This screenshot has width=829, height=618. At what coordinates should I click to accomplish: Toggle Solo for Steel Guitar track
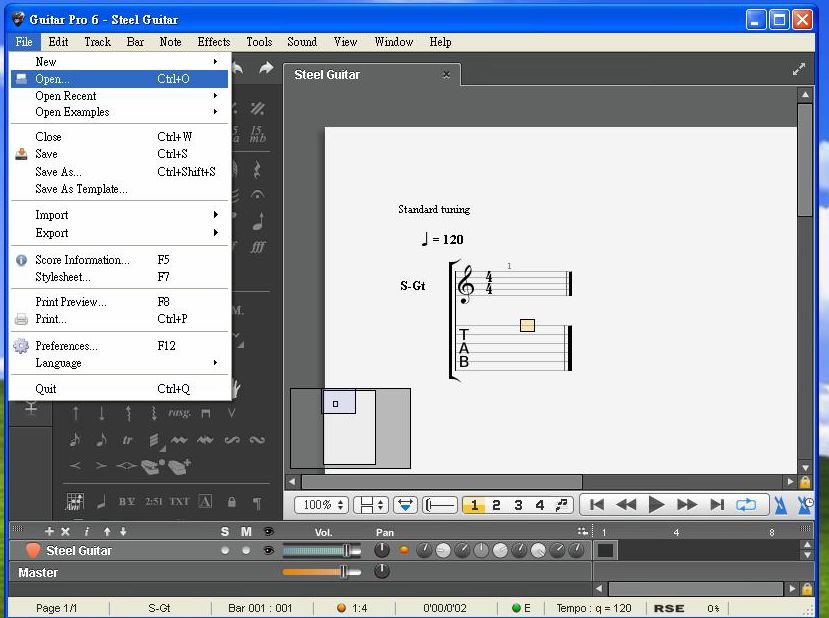click(x=225, y=550)
